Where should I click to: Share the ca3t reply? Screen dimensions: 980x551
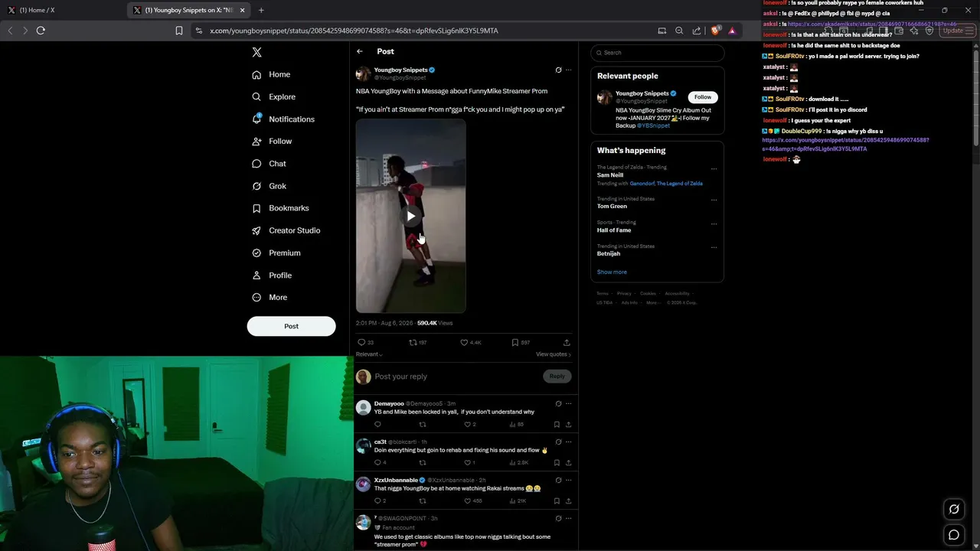tap(568, 462)
